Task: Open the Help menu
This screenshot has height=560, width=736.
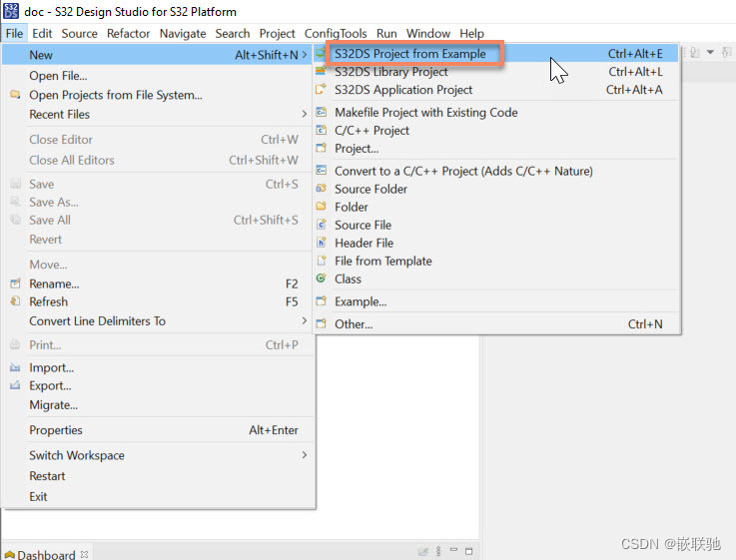Action: pyautogui.click(x=471, y=33)
